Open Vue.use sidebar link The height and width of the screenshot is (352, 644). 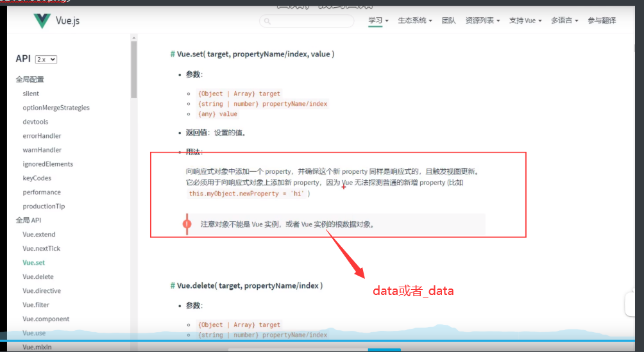pyautogui.click(x=34, y=333)
